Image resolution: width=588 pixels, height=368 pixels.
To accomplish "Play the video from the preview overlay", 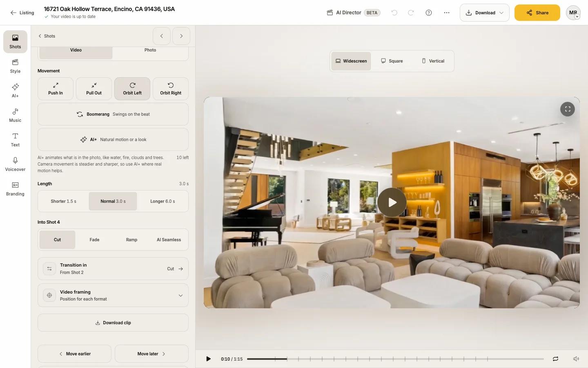I will click(x=392, y=202).
